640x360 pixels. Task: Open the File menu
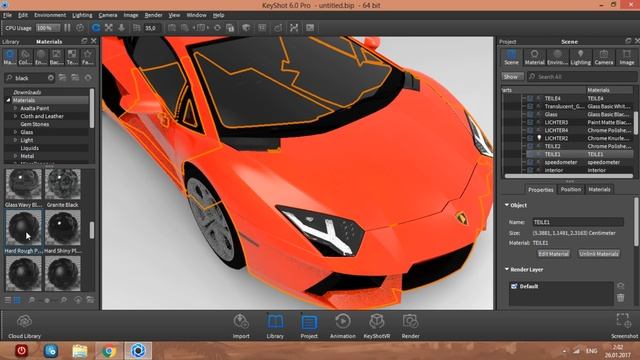click(x=7, y=15)
